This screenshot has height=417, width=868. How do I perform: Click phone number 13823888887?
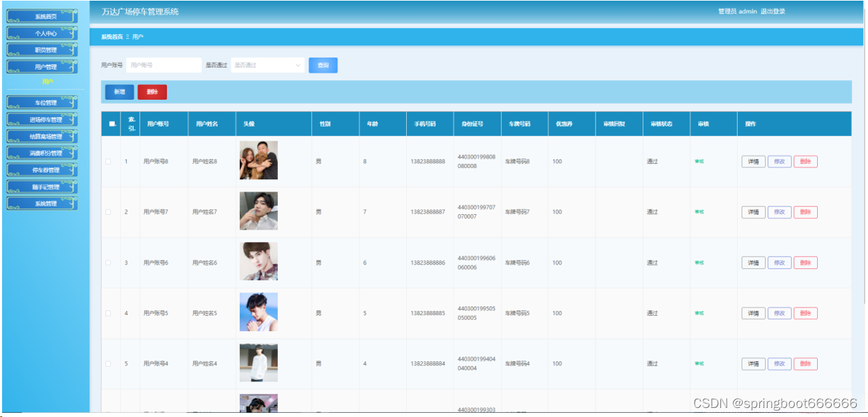(x=428, y=212)
